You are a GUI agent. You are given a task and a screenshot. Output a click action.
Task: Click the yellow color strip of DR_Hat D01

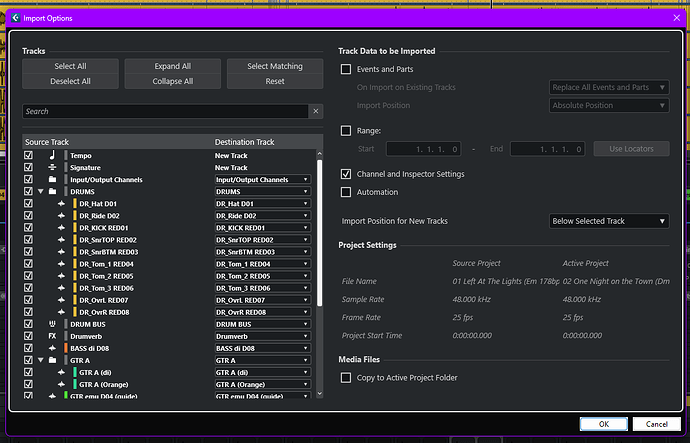point(75,204)
